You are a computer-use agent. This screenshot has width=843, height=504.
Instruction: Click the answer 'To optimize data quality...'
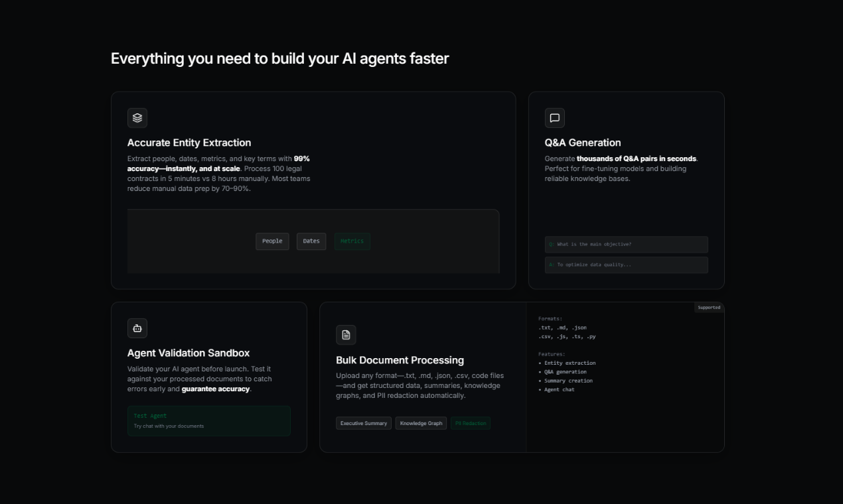pyautogui.click(x=626, y=265)
